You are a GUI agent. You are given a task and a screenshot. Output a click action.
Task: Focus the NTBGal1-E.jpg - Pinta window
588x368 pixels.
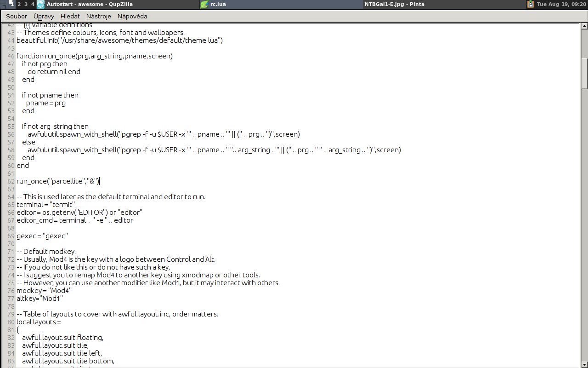click(394, 4)
